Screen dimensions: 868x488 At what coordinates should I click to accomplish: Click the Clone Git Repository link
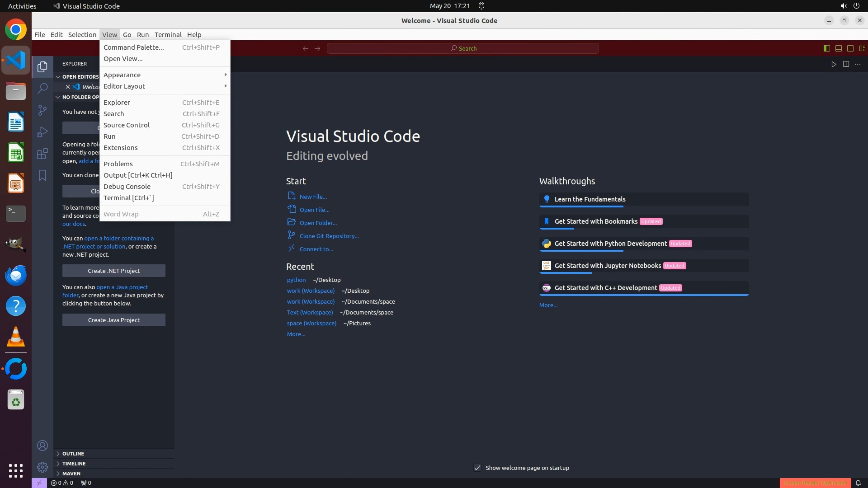pyautogui.click(x=329, y=236)
